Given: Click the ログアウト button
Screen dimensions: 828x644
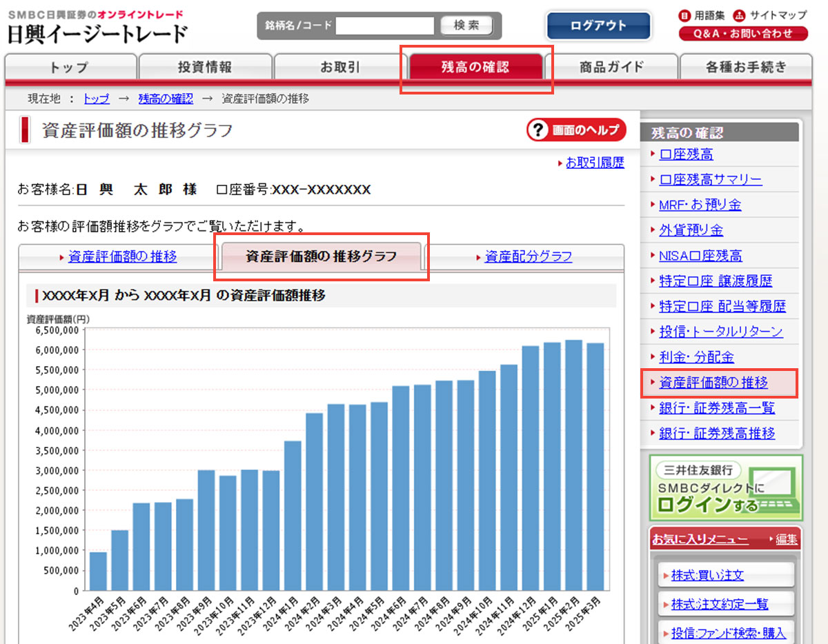Looking at the screenshot, I should coord(598,26).
